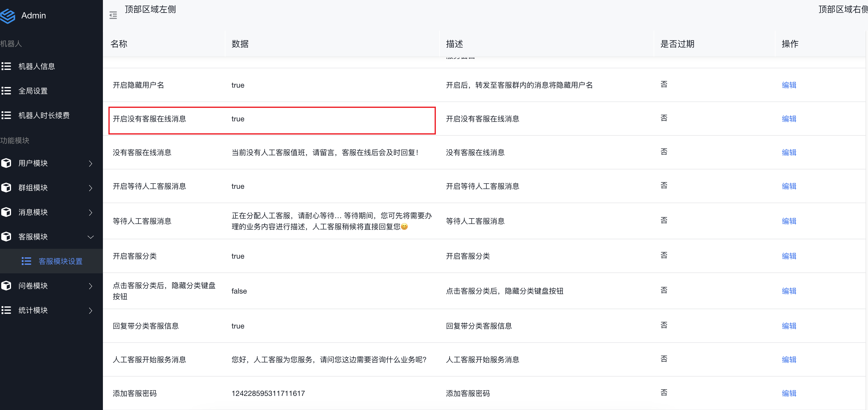868x410 pixels.
Task: Select 消息模块 in the sidebar
Action: click(33, 212)
